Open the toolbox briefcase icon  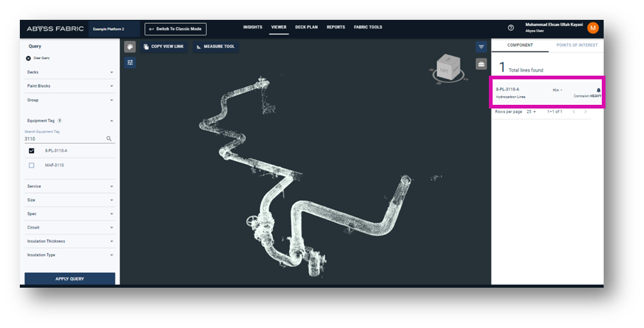click(x=481, y=64)
